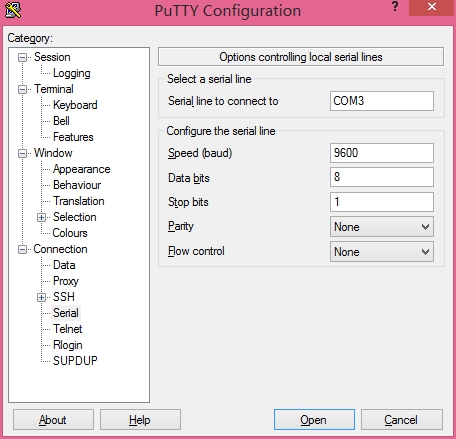Select the Telnet category
The image size is (456, 439).
(x=67, y=329)
